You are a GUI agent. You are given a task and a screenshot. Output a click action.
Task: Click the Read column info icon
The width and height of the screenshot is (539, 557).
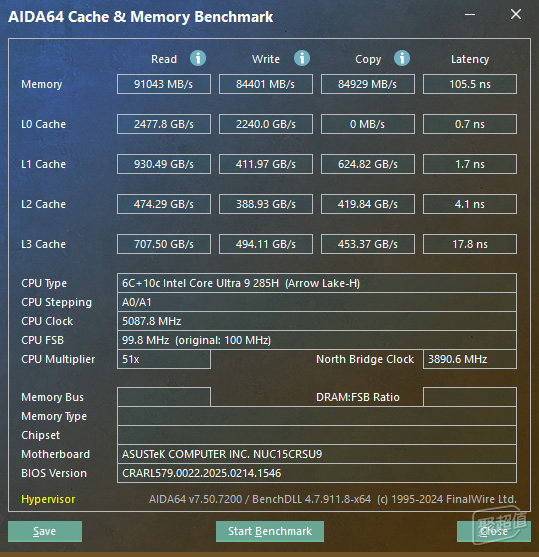[198, 58]
